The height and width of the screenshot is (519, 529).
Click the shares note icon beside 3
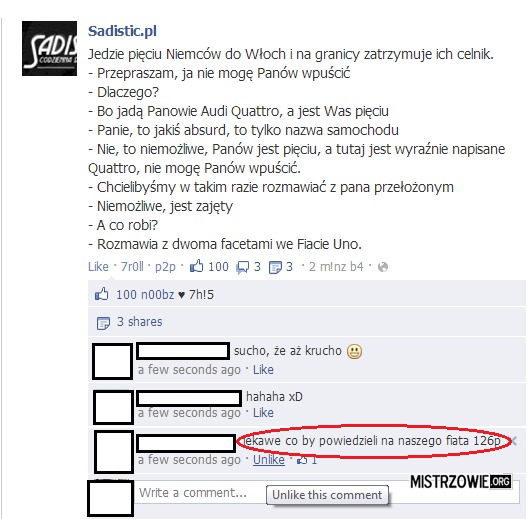tap(275, 268)
